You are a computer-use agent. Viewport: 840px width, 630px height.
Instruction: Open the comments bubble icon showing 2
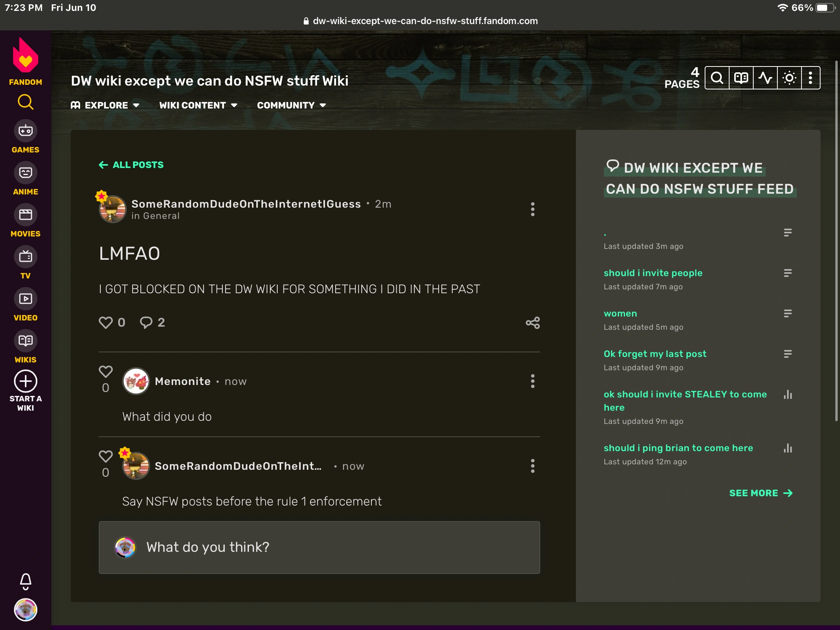click(x=146, y=322)
